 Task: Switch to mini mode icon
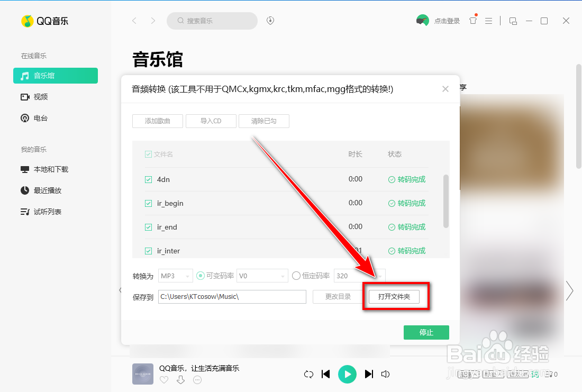[513, 21]
